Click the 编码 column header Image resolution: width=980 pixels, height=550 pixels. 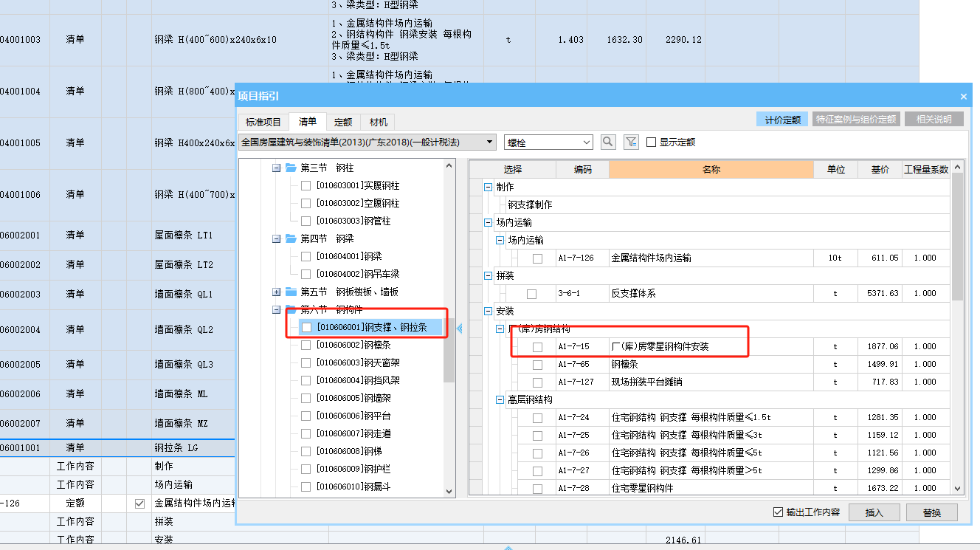tap(583, 170)
